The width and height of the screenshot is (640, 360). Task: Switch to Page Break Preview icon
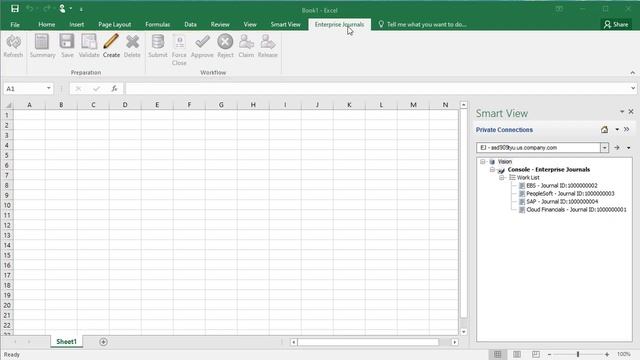536,354
